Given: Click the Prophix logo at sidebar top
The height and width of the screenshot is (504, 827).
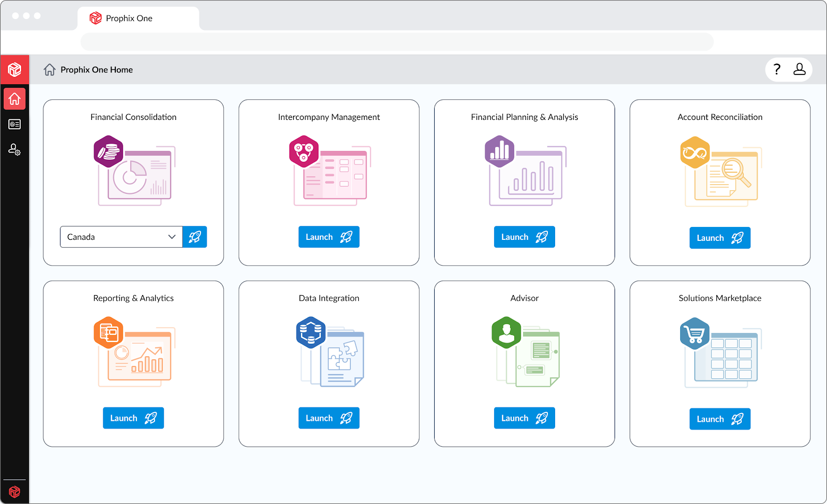Looking at the screenshot, I should [x=14, y=69].
